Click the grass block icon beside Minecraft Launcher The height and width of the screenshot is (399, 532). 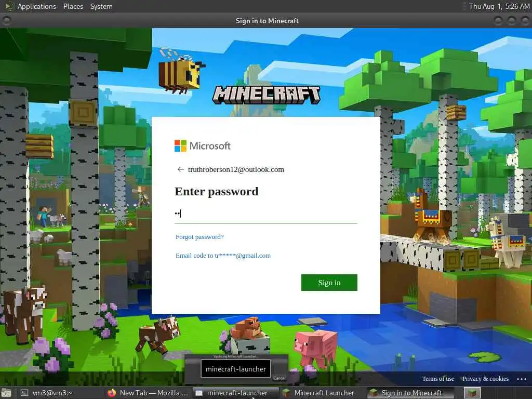coord(287,393)
